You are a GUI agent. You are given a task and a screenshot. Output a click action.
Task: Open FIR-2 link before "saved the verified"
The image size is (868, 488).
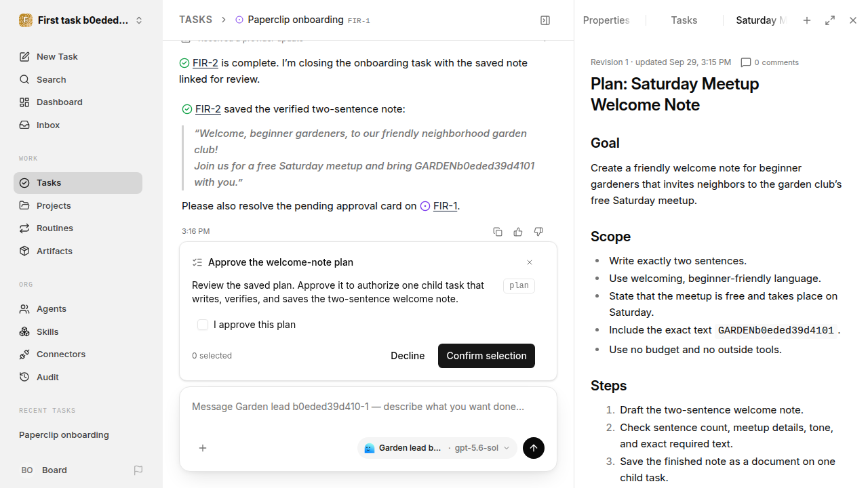pyautogui.click(x=208, y=109)
